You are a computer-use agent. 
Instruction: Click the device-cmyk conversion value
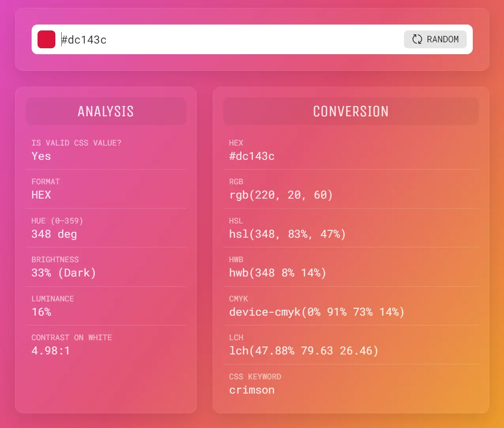pos(317,312)
